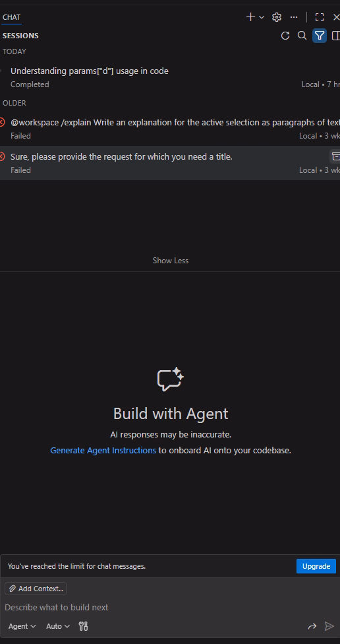Screen dimensions: 340x644
Task: Refresh the sessions list
Action: (x=285, y=36)
